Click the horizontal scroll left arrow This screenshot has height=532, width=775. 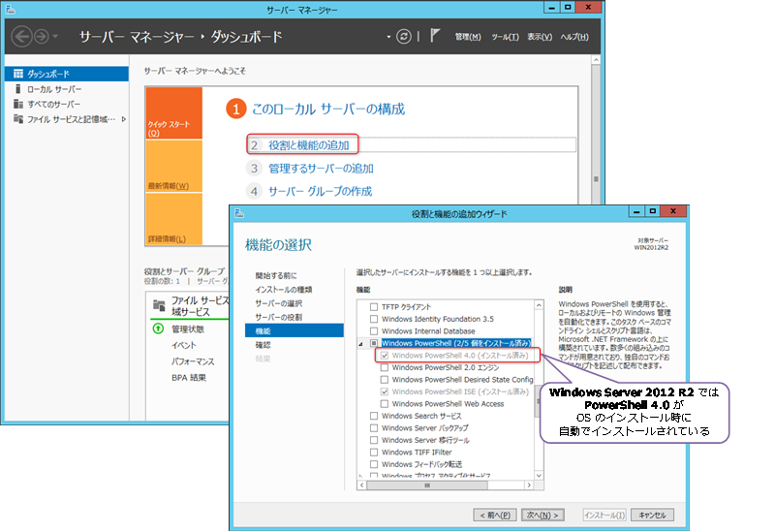[362, 485]
